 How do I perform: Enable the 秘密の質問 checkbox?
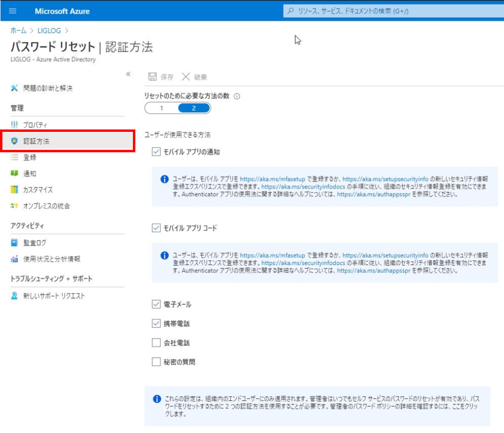pyautogui.click(x=157, y=362)
